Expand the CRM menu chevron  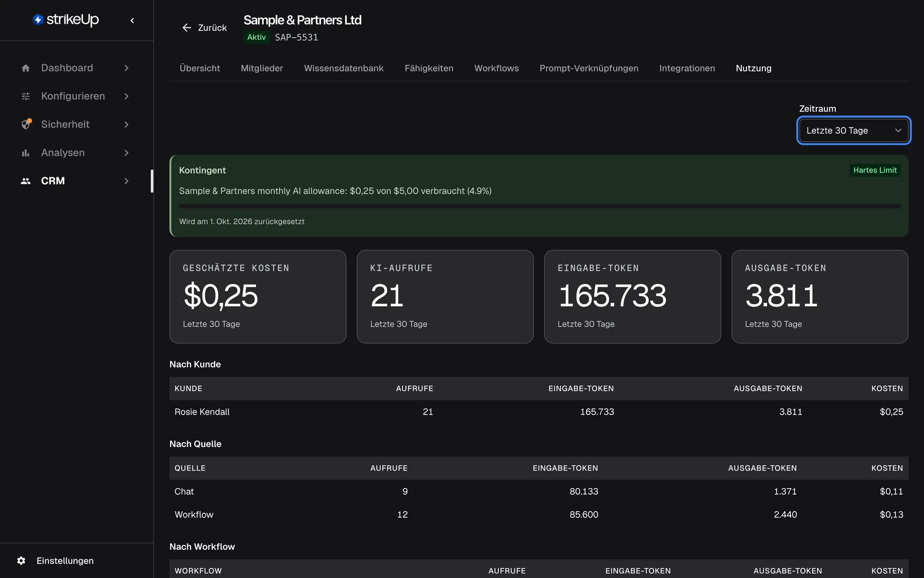[x=126, y=181]
